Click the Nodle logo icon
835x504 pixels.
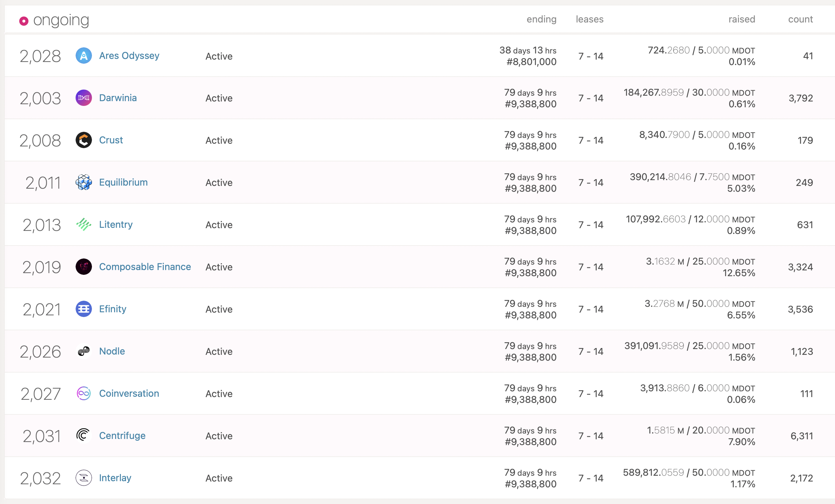click(83, 351)
